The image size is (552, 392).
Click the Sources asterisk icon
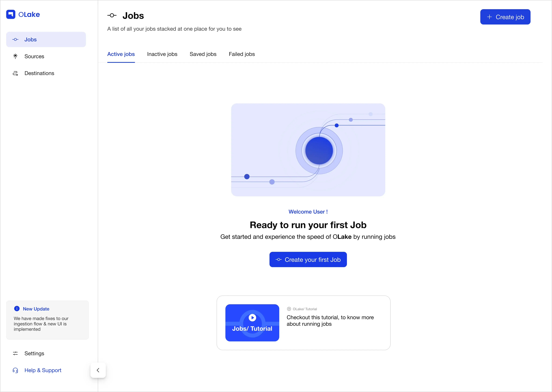coord(15,56)
